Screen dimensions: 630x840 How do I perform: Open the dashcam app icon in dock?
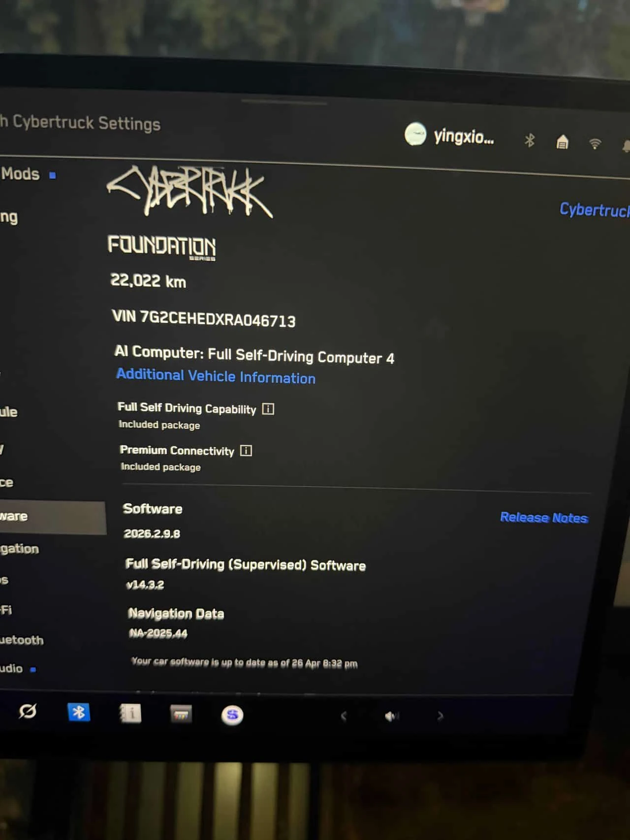[x=181, y=714]
